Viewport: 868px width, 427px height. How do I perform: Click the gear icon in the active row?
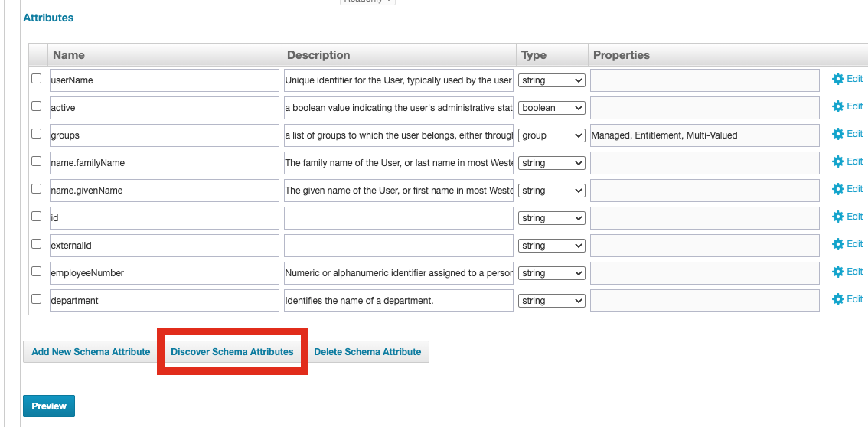tap(837, 106)
